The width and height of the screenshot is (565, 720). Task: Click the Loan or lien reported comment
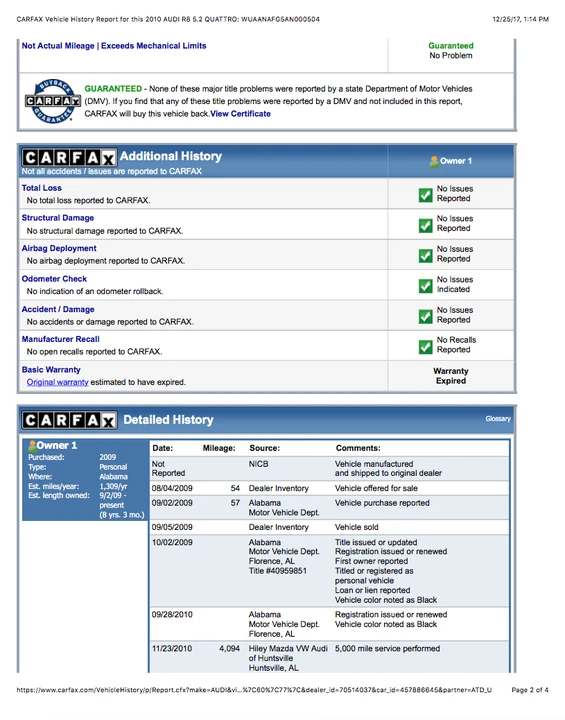click(x=373, y=591)
